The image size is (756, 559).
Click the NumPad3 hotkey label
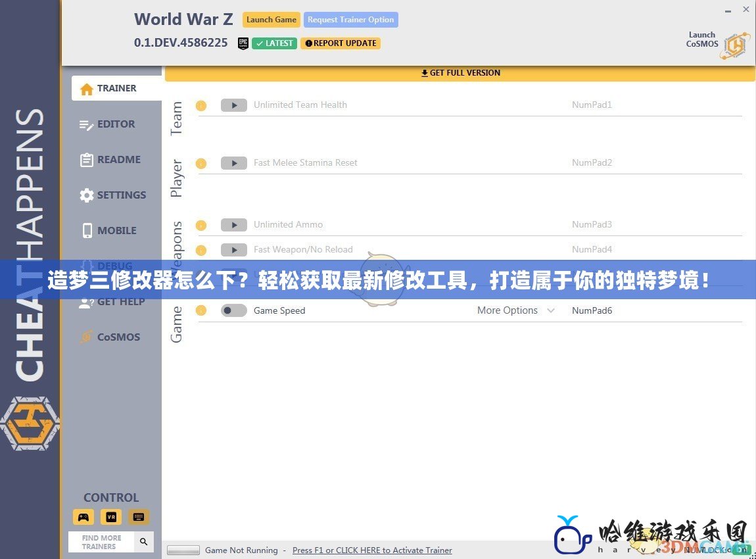pos(592,225)
